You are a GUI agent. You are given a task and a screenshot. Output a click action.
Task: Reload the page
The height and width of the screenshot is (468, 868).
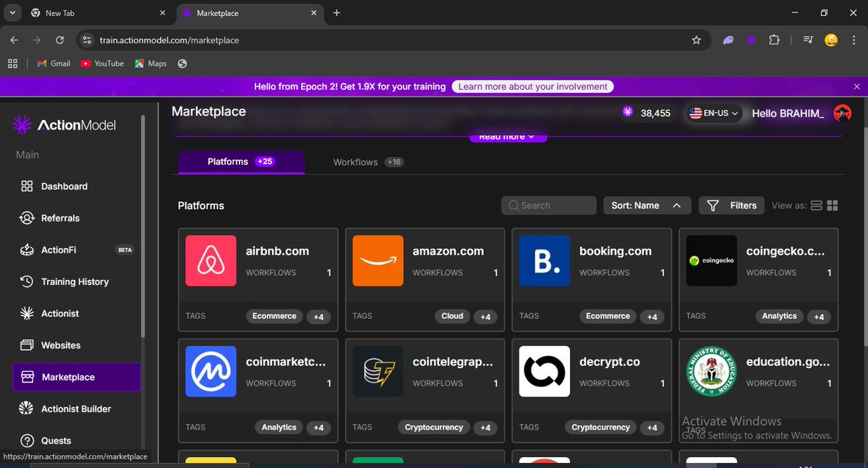[59, 41]
